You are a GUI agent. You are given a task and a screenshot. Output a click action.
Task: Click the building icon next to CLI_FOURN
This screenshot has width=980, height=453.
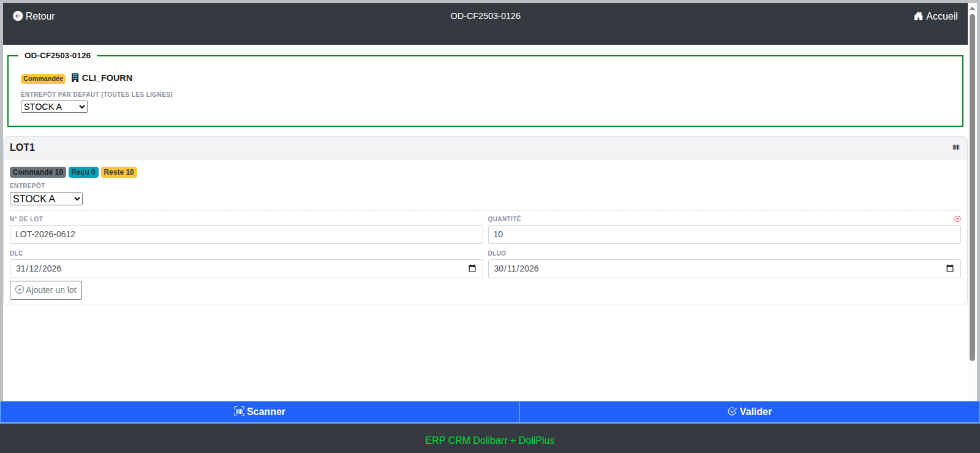75,78
